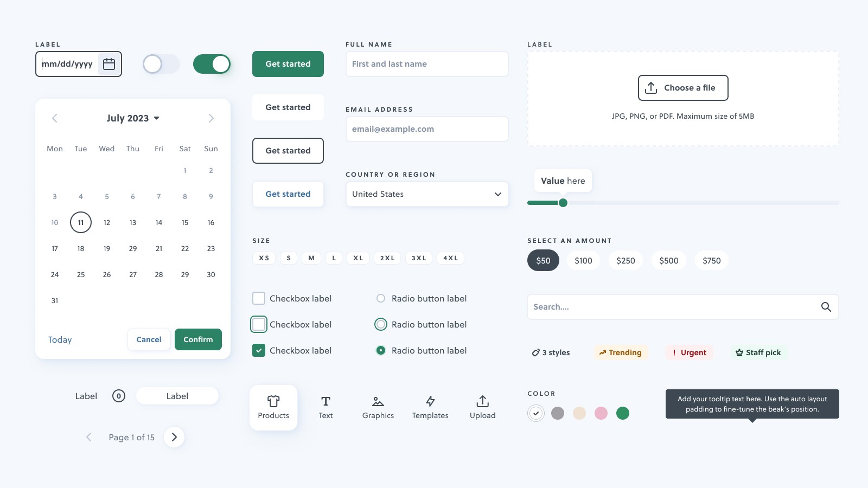Image resolution: width=868 pixels, height=488 pixels.
Task: Select size 3XL
Action: tap(419, 258)
